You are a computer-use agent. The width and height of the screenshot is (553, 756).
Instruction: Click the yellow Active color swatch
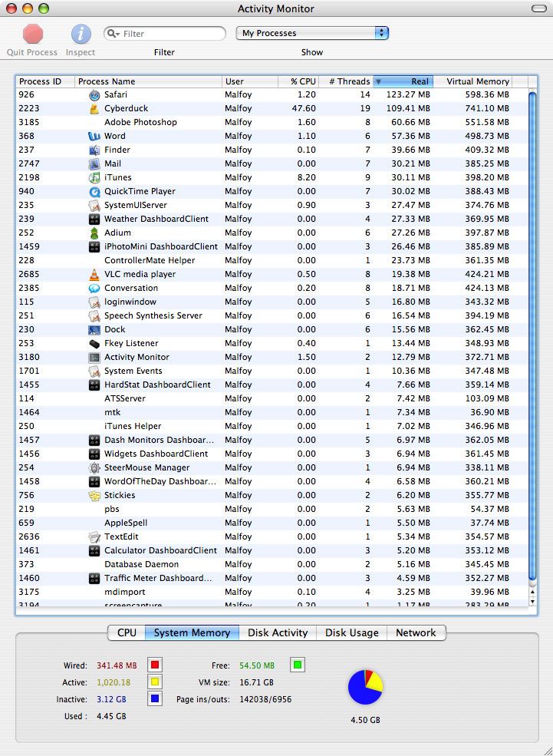(155, 682)
